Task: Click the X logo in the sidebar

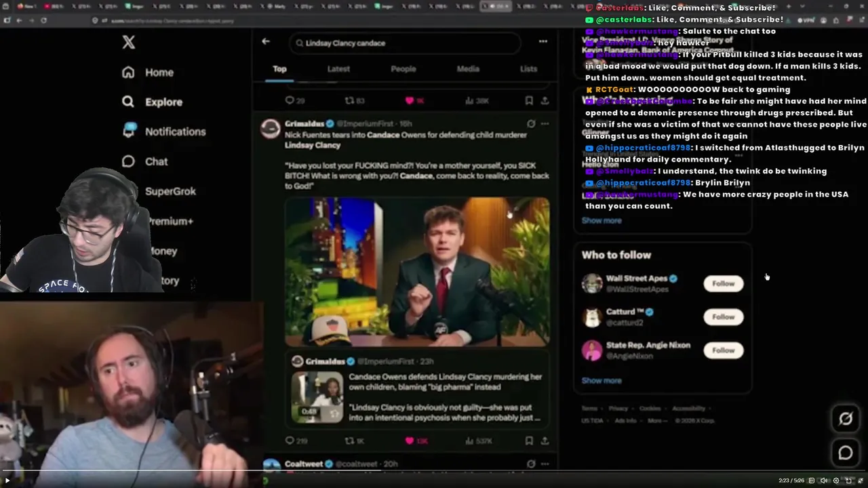Action: tap(129, 42)
